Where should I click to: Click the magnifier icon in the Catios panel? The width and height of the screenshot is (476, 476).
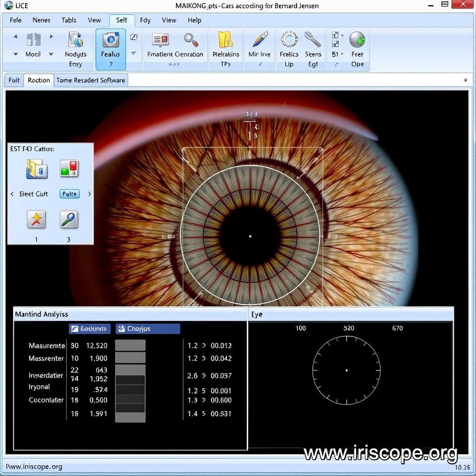pyautogui.click(x=69, y=218)
